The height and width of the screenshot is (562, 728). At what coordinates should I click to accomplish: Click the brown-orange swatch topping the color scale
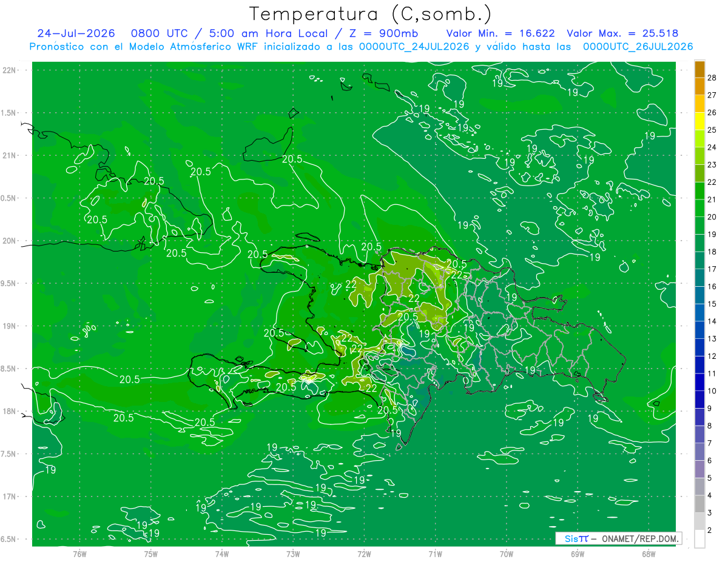pyautogui.click(x=699, y=70)
